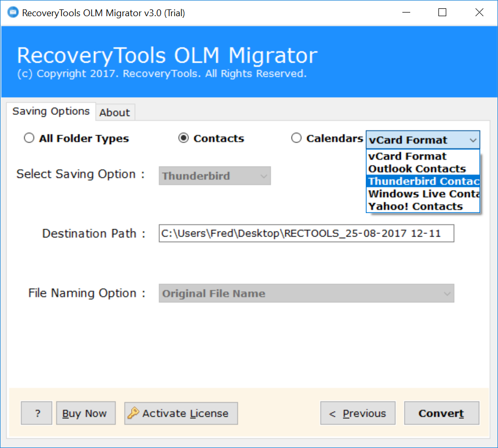The image size is (498, 448).
Task: Click the key icon on Activate License
Action: (133, 413)
